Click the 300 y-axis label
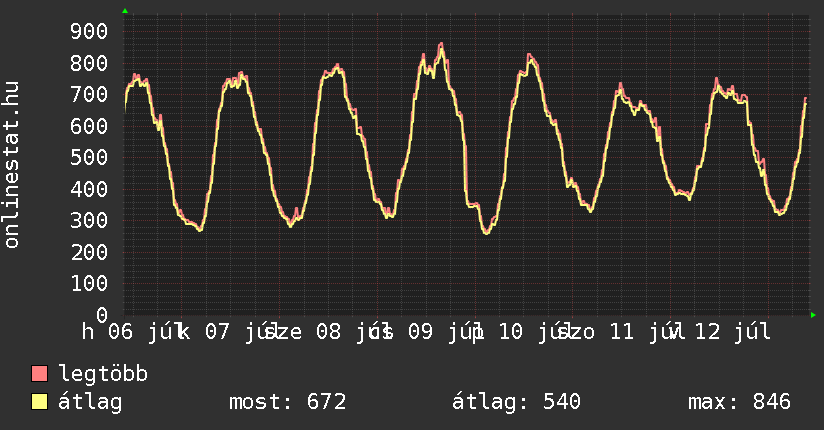The height and width of the screenshot is (430, 824). [x=89, y=221]
